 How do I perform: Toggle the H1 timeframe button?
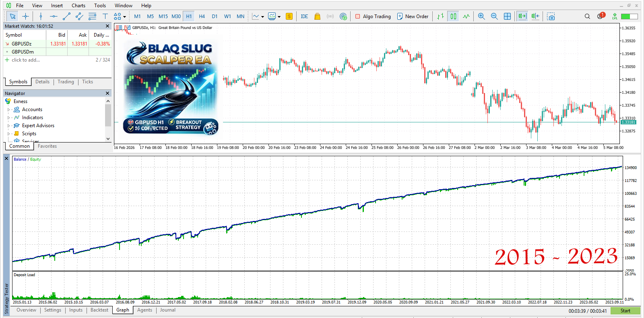point(189,17)
